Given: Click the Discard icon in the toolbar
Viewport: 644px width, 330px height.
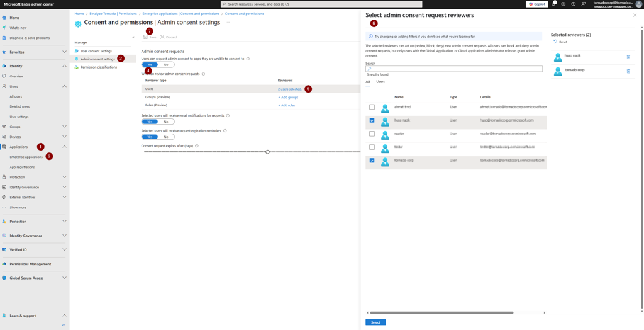Looking at the screenshot, I should click(x=162, y=37).
